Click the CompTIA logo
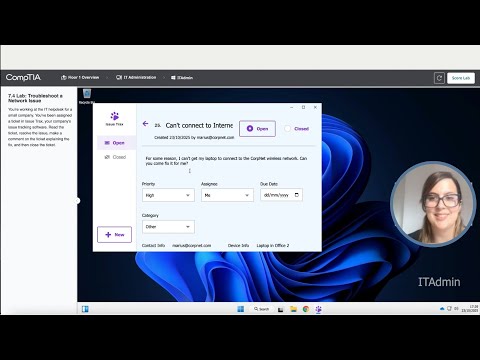 click(x=23, y=77)
